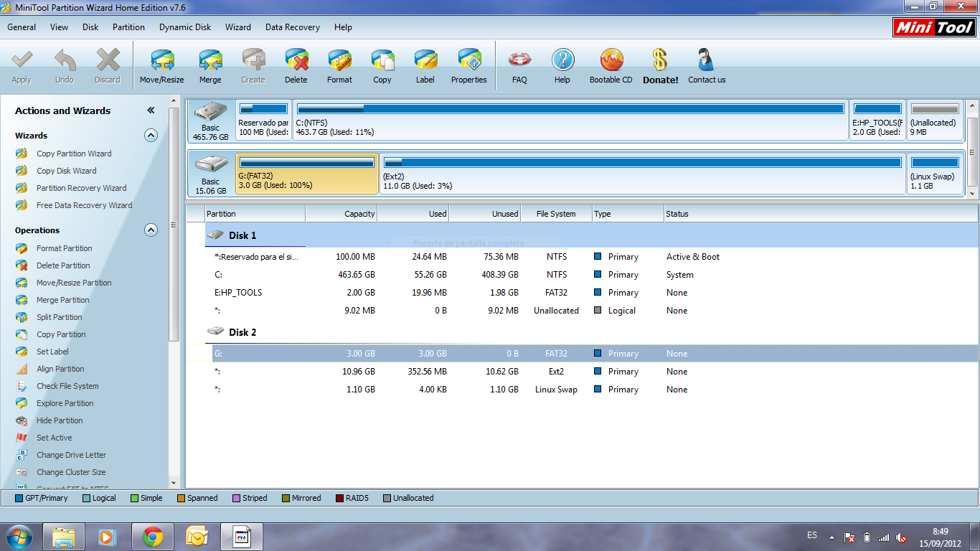Show hidden system tray icons
This screenshot has height=551, width=980.
tap(831, 537)
